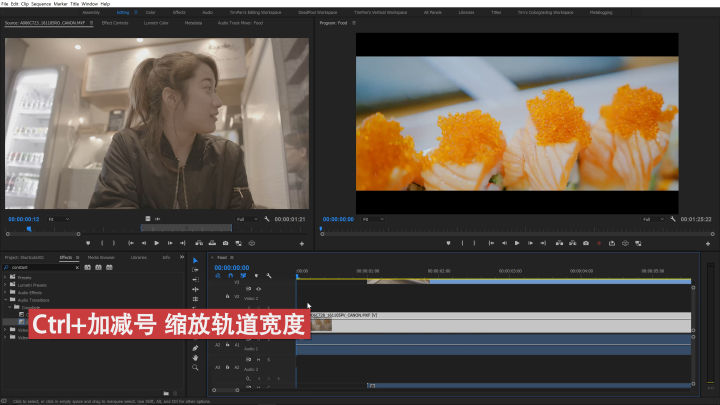Toggle timeline Snap magnet
This screenshot has height=405, width=720.
231,276
